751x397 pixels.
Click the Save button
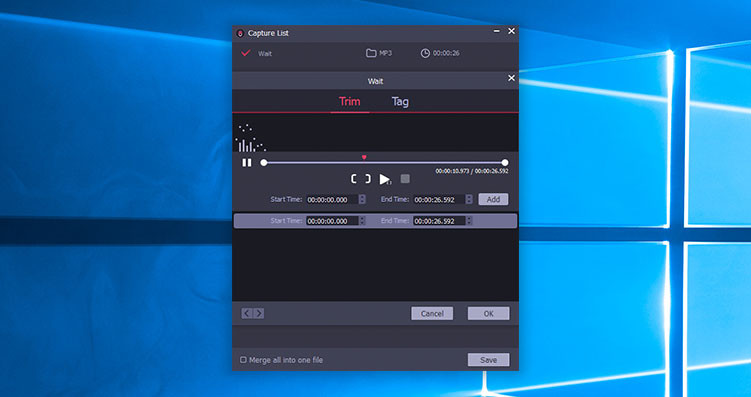tap(489, 360)
